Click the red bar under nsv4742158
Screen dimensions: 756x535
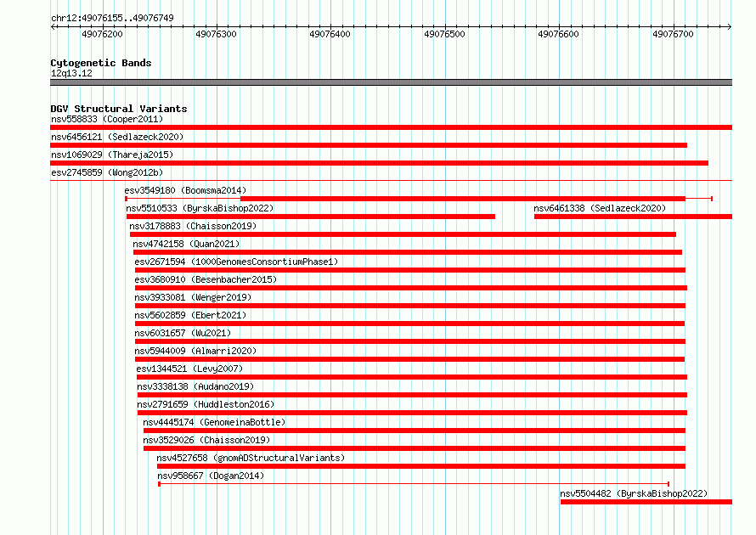tap(408, 252)
